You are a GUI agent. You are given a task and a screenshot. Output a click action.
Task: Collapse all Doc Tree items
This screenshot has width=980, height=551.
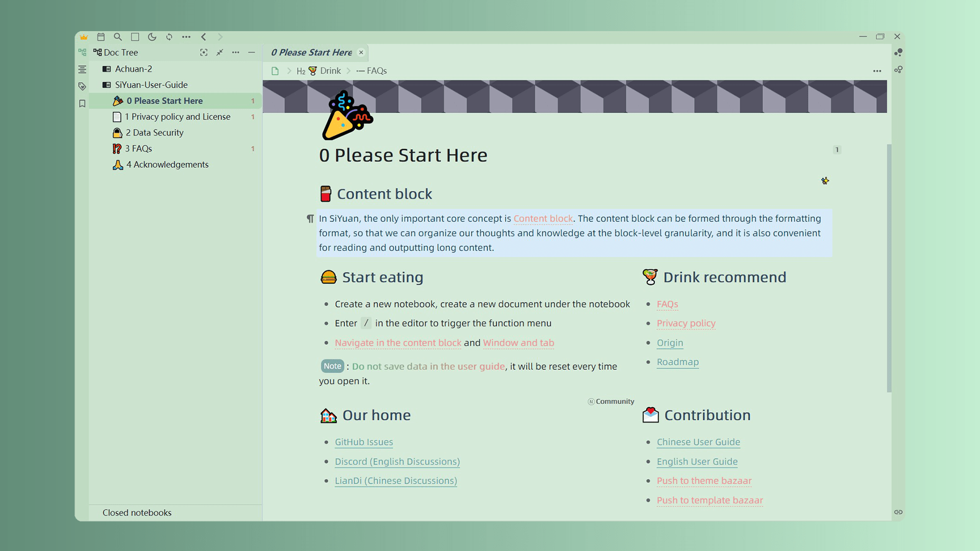click(x=219, y=53)
